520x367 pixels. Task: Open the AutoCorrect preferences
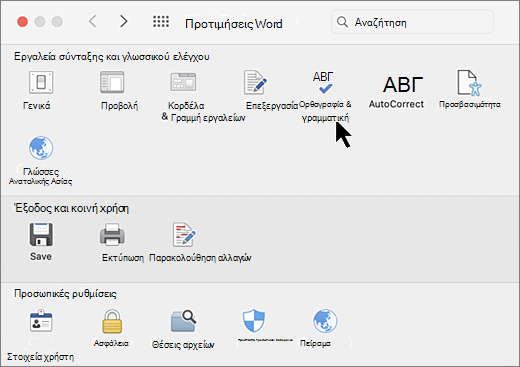coord(403,85)
